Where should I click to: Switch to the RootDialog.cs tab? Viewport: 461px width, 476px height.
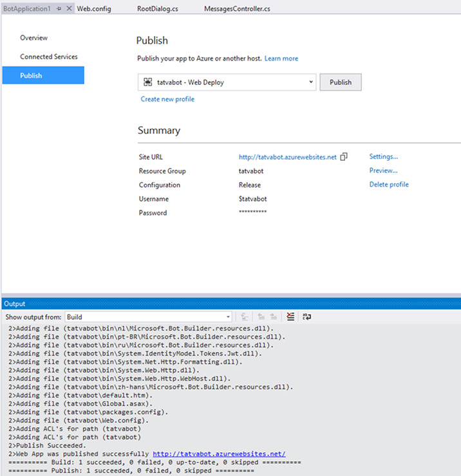(157, 9)
